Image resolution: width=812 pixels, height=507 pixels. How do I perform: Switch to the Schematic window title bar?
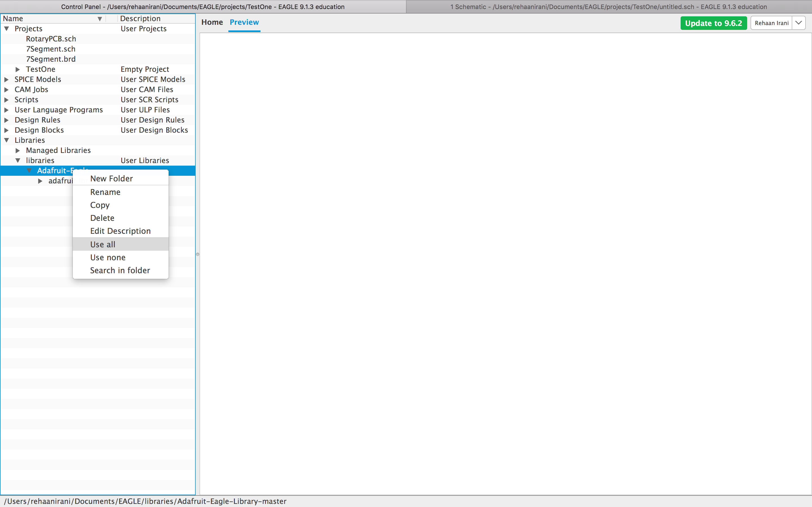tap(609, 6)
